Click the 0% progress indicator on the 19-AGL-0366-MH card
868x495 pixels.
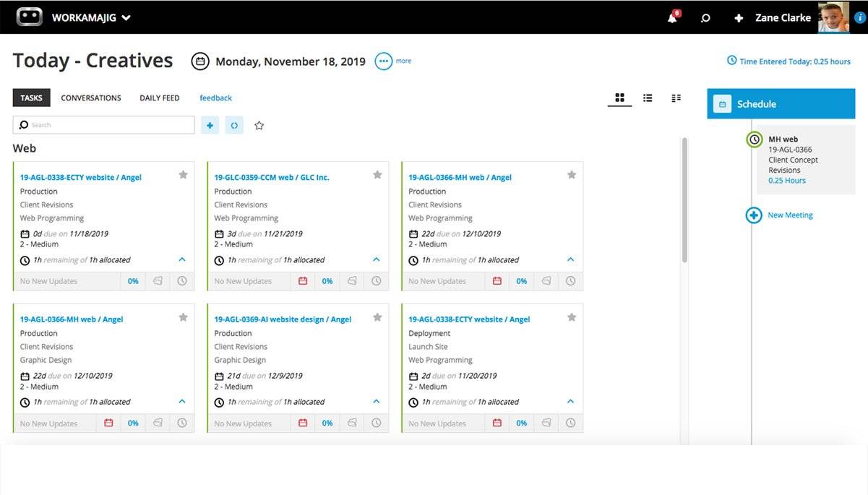pos(522,281)
